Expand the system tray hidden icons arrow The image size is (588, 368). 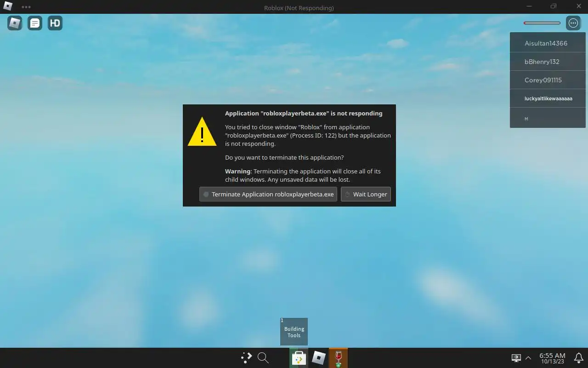[528, 358]
